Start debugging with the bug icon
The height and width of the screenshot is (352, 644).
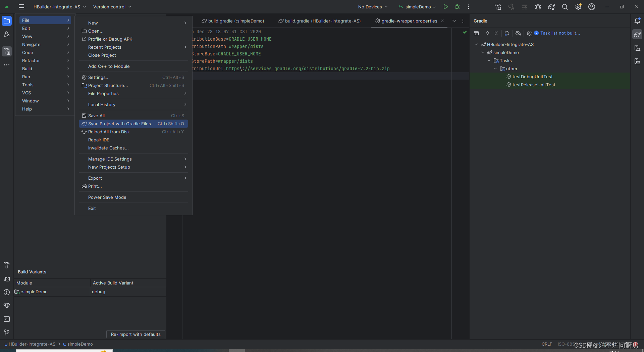tap(457, 7)
